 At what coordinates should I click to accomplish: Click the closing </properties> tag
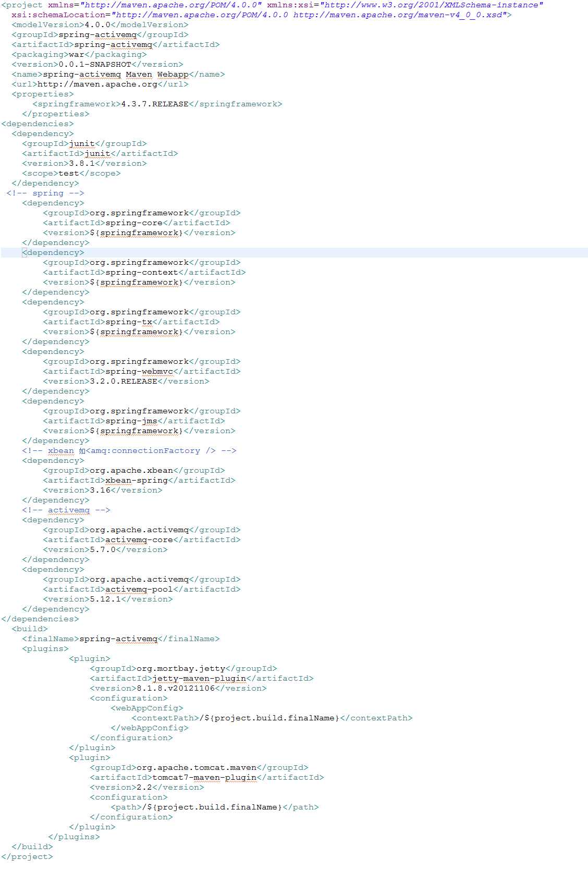pos(56,114)
